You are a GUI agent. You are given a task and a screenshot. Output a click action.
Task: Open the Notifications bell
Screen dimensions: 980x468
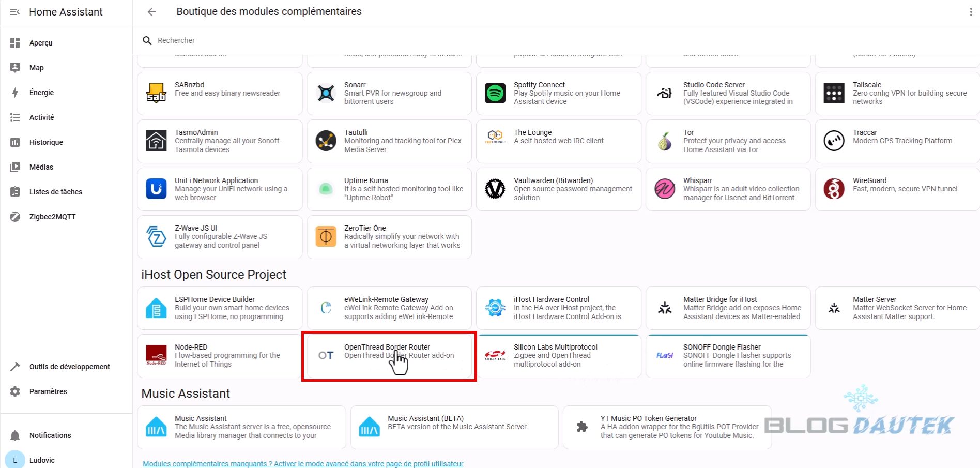[x=50, y=435]
